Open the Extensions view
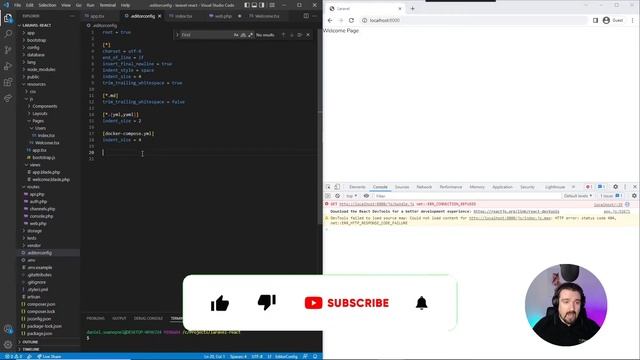This screenshot has height=360, width=640. pos(8,82)
